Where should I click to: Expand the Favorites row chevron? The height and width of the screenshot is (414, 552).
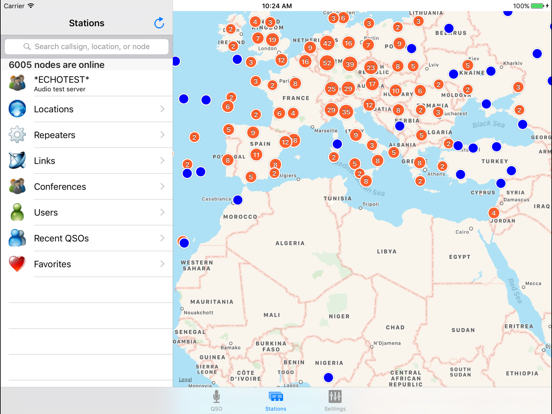click(x=162, y=264)
